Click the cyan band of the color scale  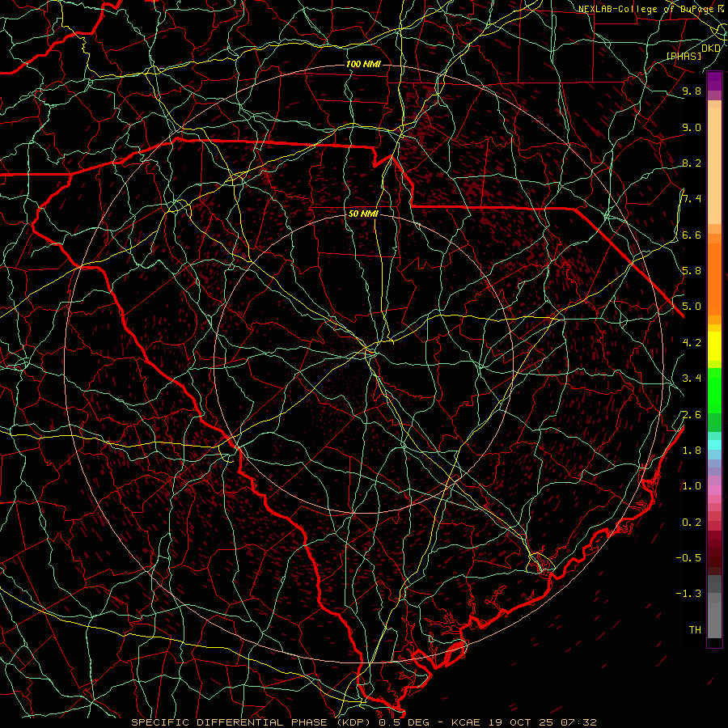point(714,445)
